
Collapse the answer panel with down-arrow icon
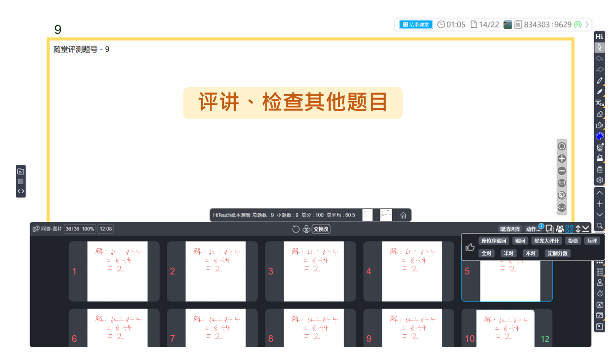tap(586, 229)
